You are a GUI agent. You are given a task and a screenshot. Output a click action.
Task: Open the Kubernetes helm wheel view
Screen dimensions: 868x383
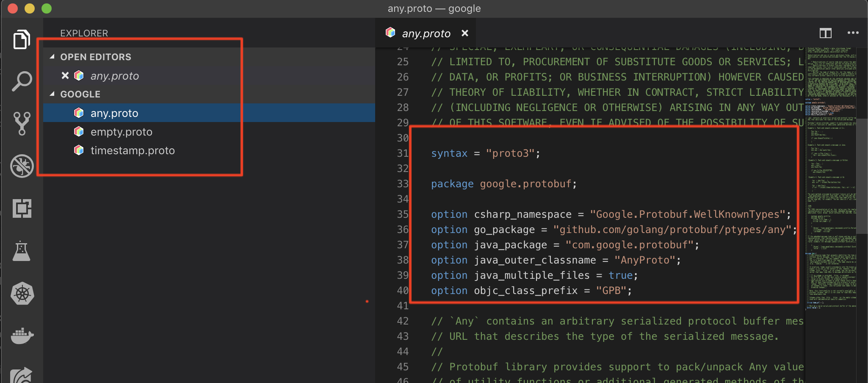[x=22, y=293]
